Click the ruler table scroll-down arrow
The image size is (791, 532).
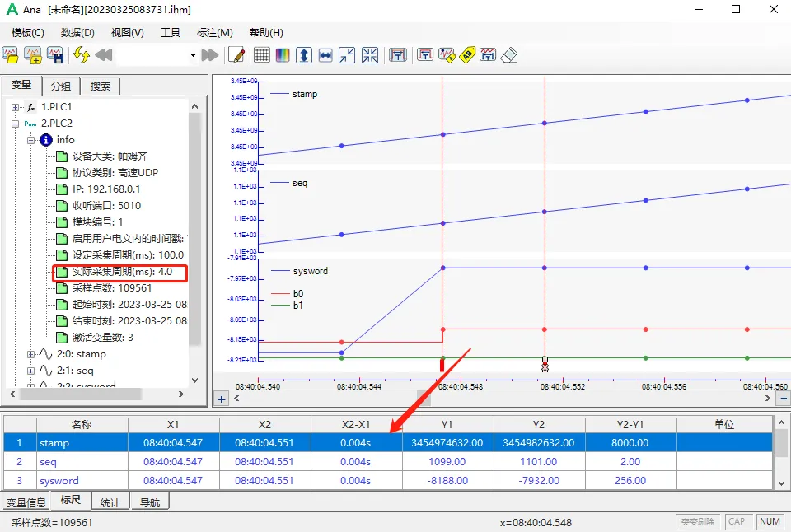(x=781, y=483)
